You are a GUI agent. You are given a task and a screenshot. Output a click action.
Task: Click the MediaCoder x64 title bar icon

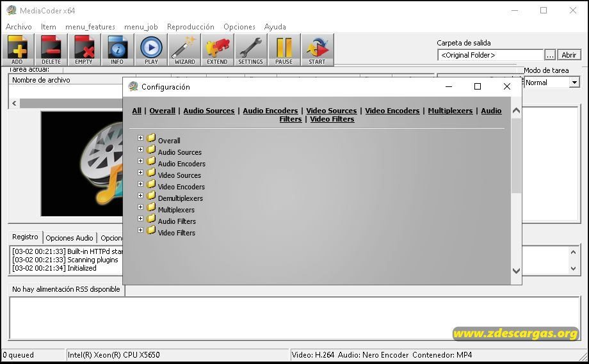pyautogui.click(x=12, y=10)
